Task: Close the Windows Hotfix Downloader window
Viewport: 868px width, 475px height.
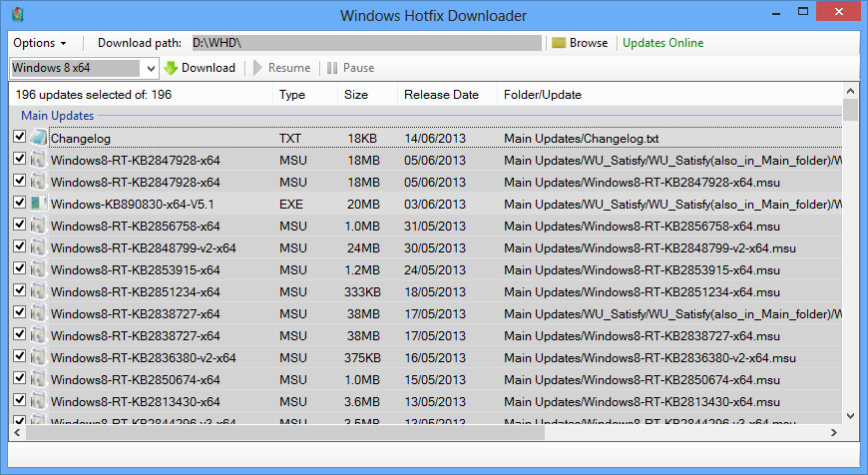Action: click(839, 12)
